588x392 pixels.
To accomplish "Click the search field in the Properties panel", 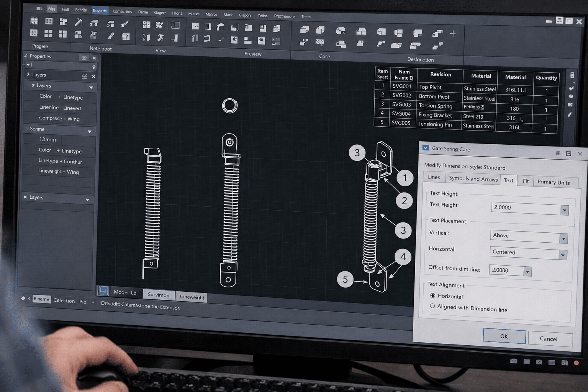I will (x=60, y=65).
